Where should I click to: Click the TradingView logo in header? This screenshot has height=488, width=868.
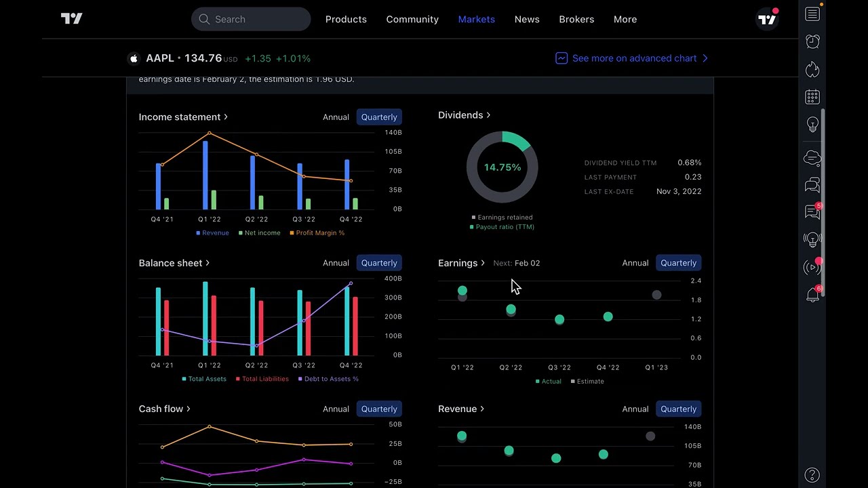tap(72, 19)
